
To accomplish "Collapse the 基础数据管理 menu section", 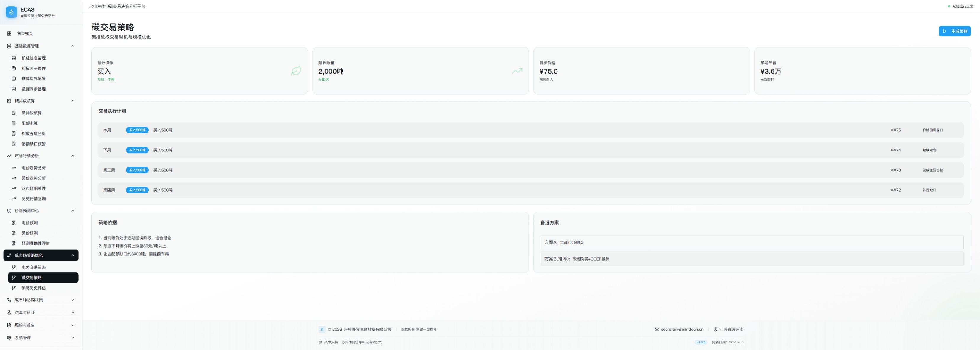I will tap(73, 46).
